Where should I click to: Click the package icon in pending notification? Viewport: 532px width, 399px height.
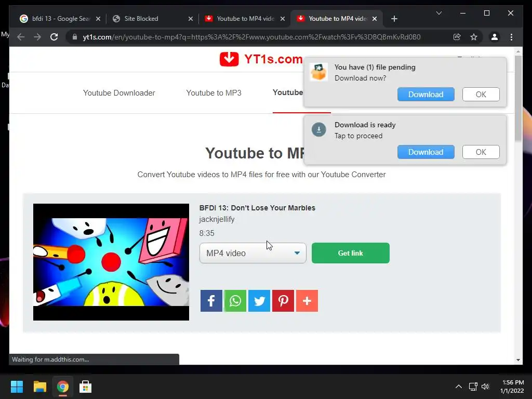tap(318, 72)
